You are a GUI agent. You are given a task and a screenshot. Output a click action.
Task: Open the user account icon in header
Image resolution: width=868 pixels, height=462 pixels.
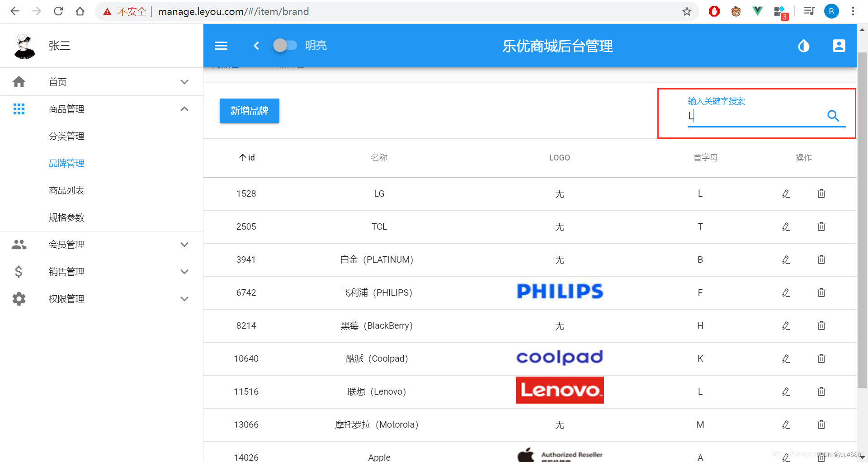click(x=839, y=46)
